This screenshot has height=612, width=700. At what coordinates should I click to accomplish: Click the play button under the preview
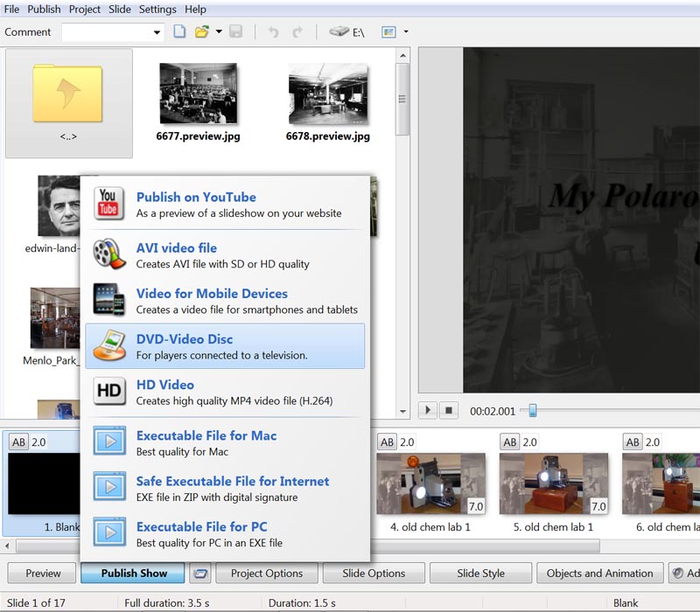(429, 410)
